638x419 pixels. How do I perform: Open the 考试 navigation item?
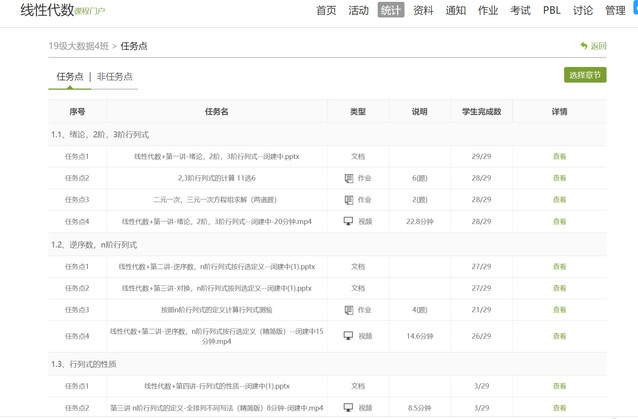pos(520,11)
